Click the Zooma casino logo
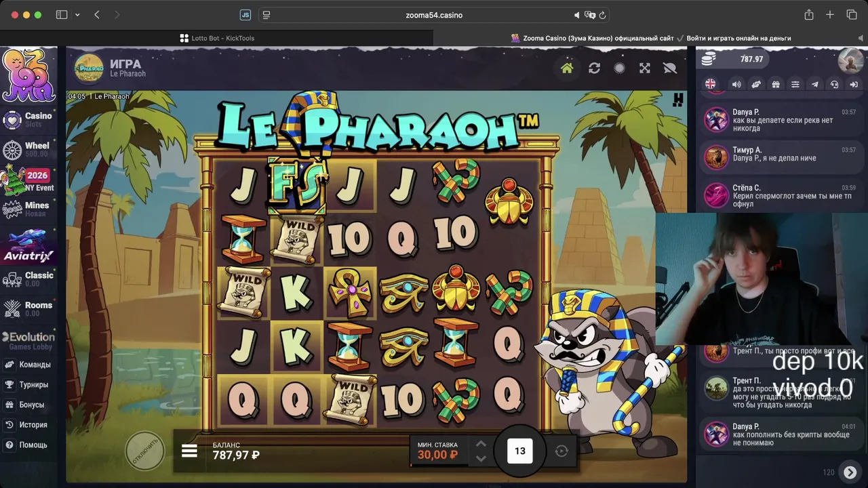 click(x=28, y=75)
